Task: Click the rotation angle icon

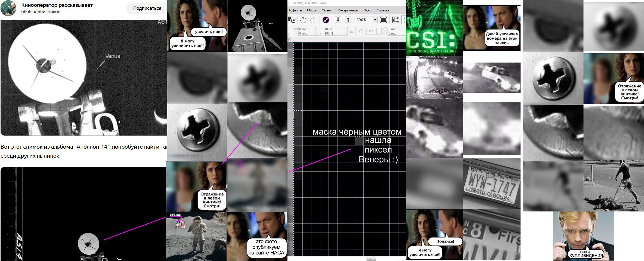Action: (x=361, y=31)
